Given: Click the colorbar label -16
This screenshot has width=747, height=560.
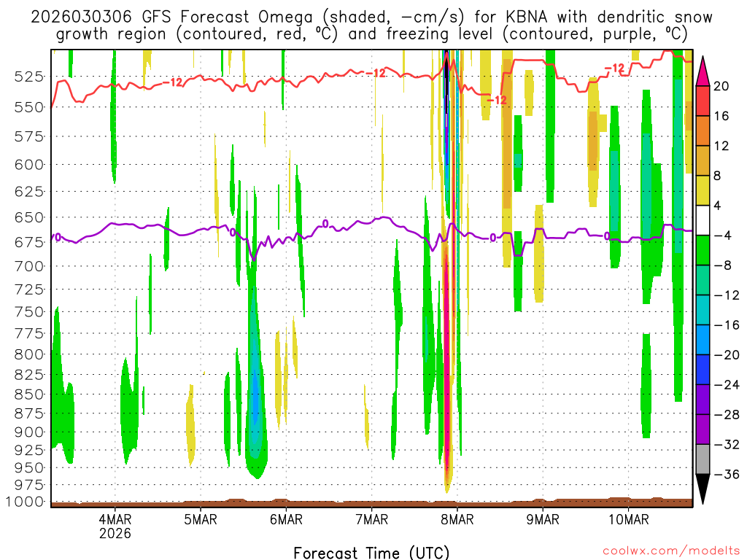Looking at the screenshot, I should tap(727, 325).
